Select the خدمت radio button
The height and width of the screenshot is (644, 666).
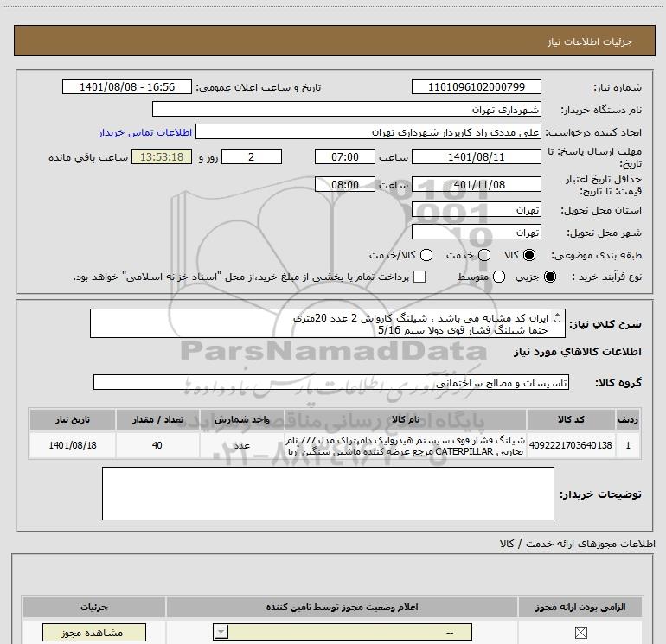click(484, 255)
